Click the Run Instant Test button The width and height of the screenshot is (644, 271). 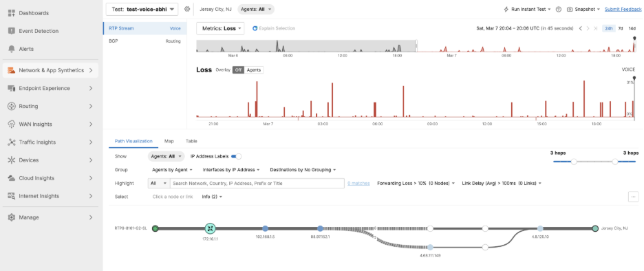point(527,9)
